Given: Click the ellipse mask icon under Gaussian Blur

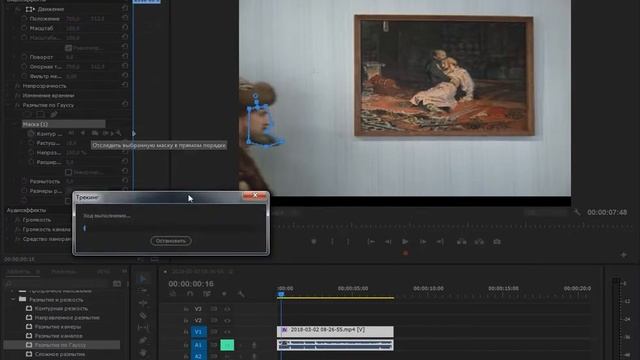Looking at the screenshot, I should tap(28, 115).
